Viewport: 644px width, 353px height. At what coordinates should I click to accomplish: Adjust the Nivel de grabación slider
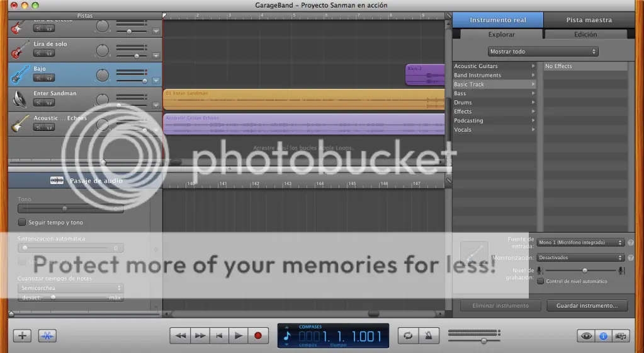(584, 270)
